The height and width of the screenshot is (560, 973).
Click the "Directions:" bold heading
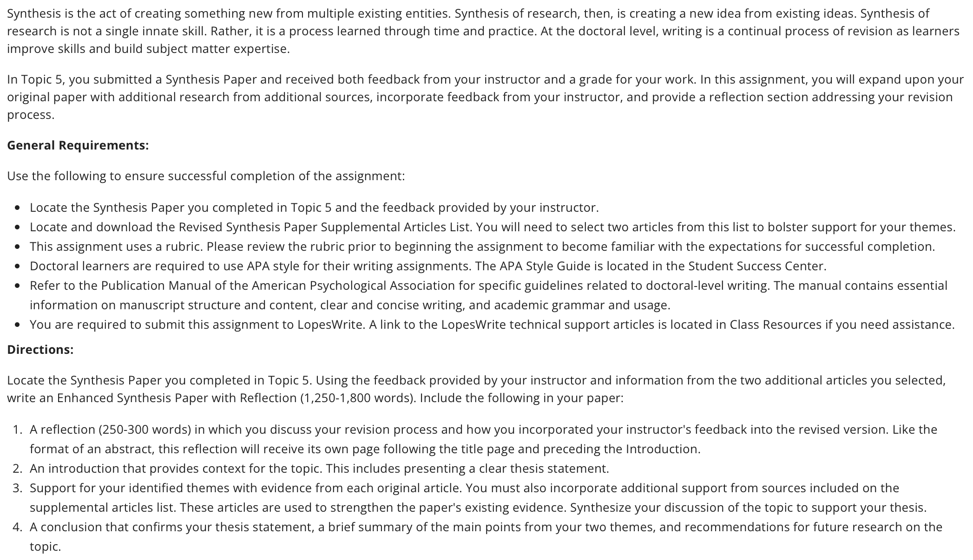pyautogui.click(x=40, y=350)
